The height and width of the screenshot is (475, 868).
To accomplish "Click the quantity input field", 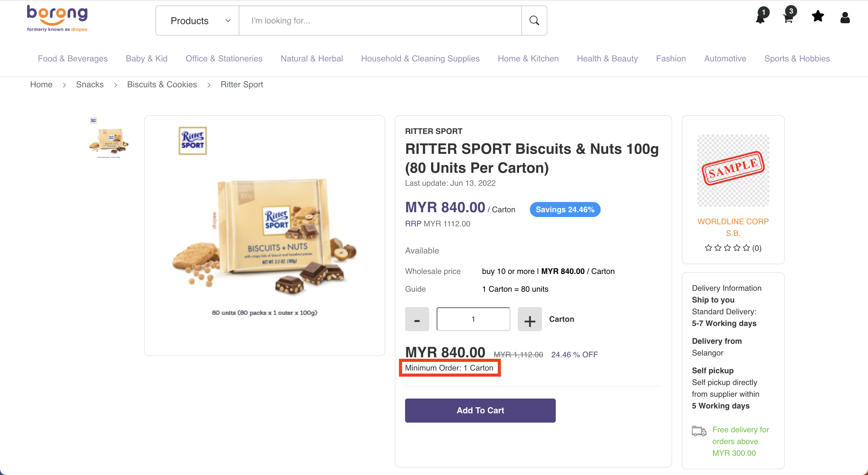I will 473,319.
